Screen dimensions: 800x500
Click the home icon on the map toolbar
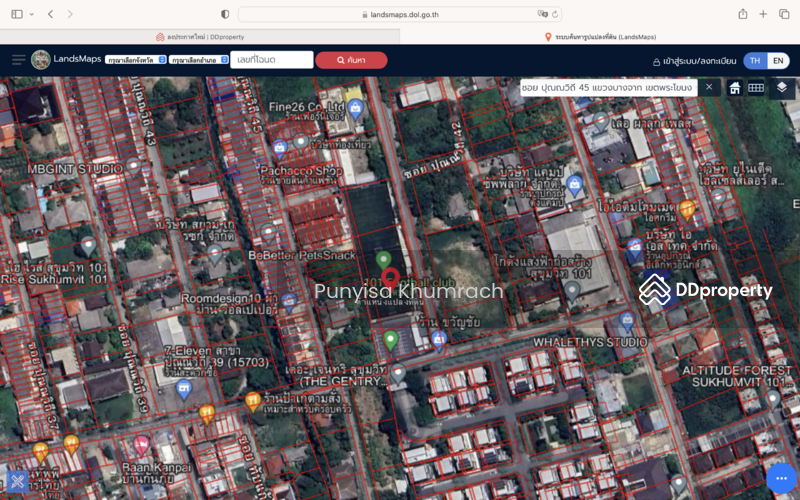click(x=735, y=88)
